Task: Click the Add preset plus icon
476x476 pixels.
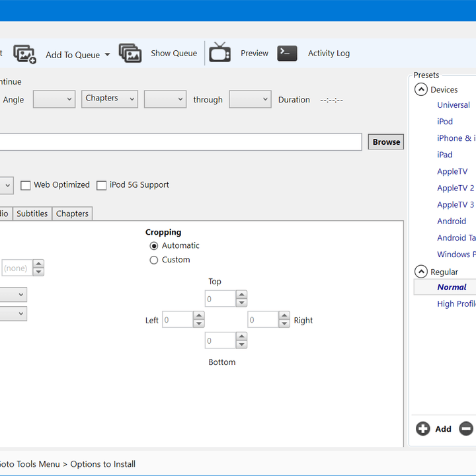Action: click(422, 428)
